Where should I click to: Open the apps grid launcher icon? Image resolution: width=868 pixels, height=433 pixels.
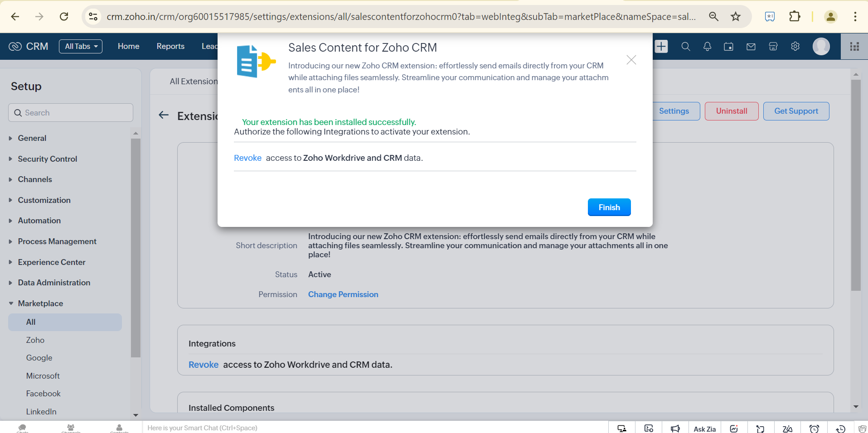click(854, 46)
